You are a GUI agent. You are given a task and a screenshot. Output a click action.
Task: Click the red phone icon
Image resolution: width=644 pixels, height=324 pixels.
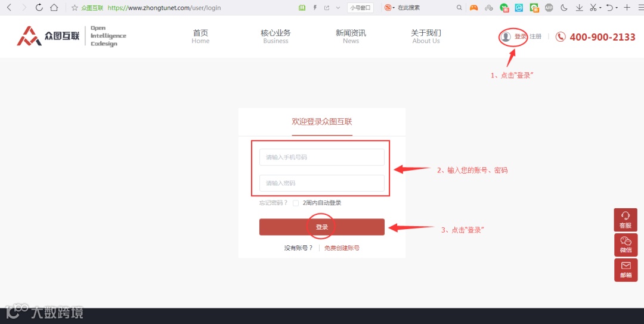[x=560, y=36]
